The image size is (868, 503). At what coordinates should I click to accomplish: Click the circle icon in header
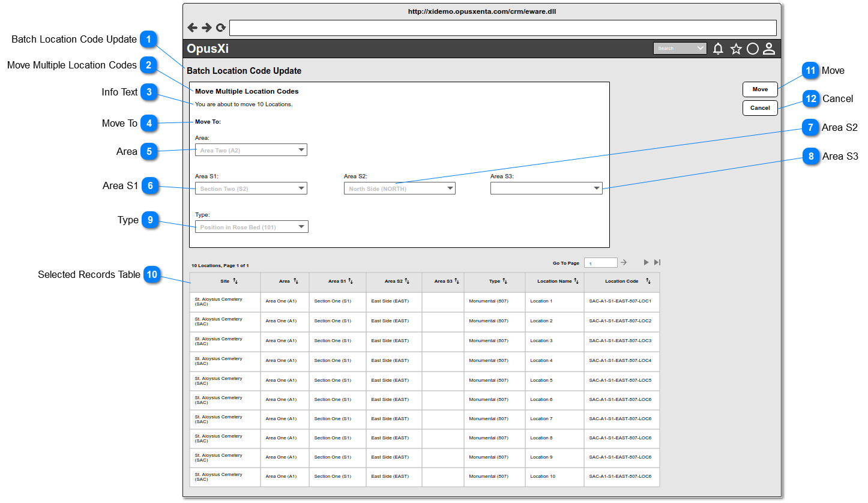[x=753, y=49]
